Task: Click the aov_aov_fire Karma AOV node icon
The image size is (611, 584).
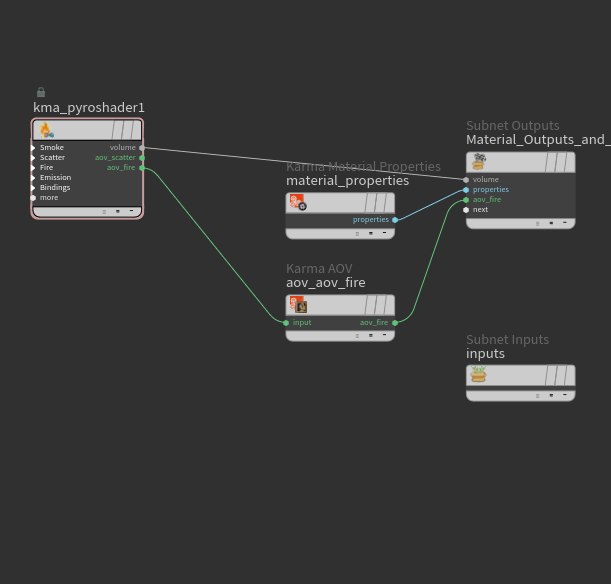Action: point(298,305)
